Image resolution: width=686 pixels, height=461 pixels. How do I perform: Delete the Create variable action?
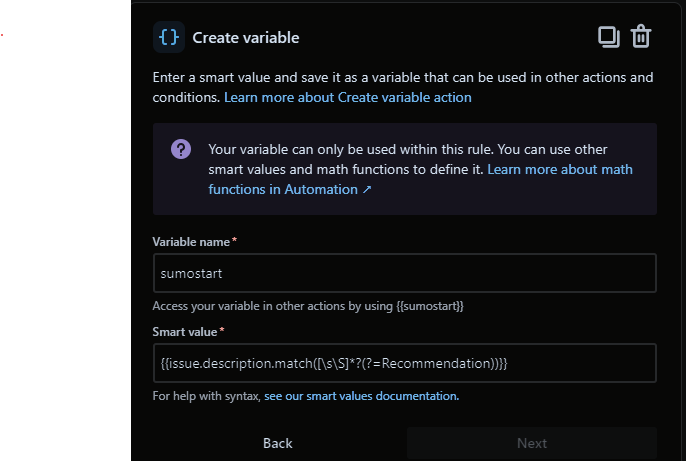point(641,36)
